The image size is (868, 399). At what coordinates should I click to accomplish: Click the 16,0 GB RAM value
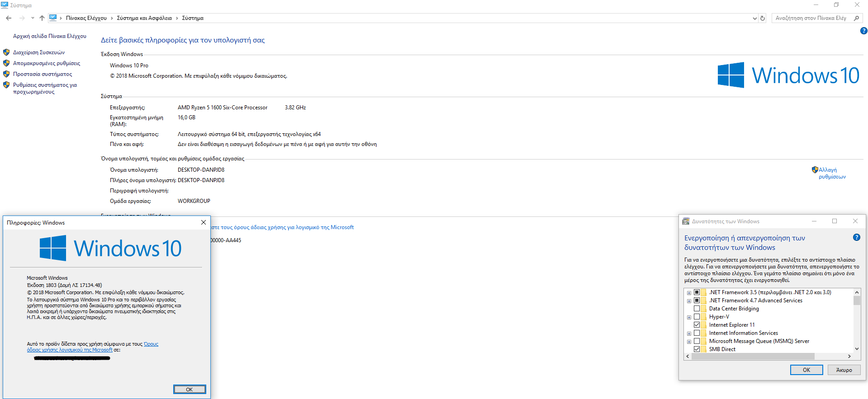click(x=186, y=117)
